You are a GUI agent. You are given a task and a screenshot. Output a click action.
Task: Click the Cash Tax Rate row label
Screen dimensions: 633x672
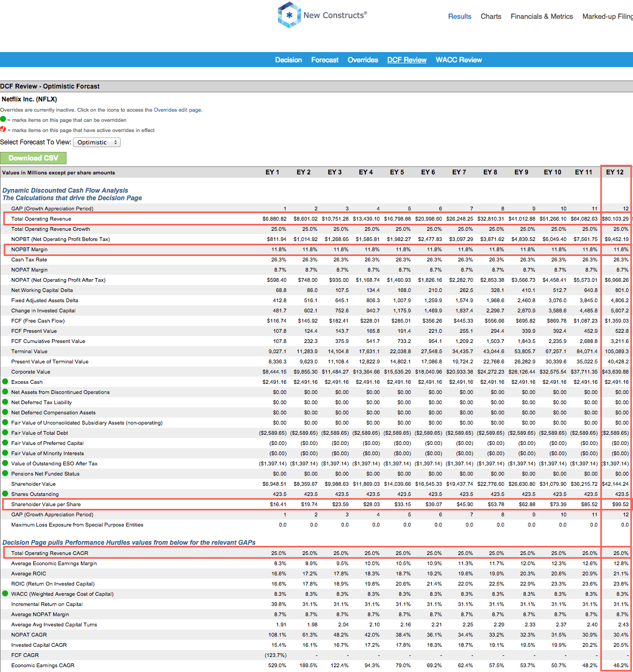[29, 260]
